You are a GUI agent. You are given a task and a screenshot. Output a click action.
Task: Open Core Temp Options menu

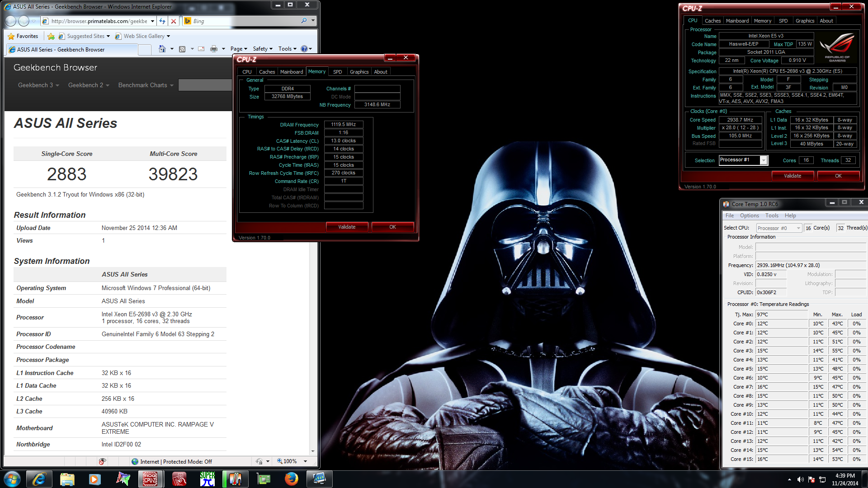click(750, 216)
